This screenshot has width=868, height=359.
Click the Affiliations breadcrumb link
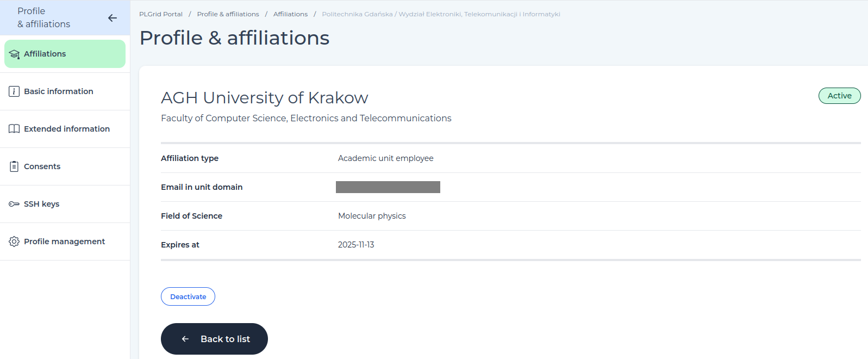coord(290,14)
